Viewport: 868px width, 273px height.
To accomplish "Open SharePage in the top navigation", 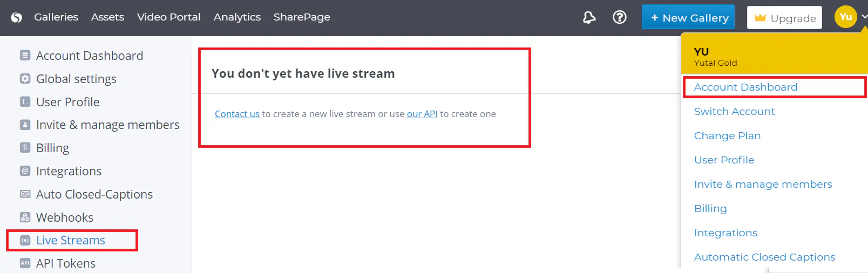I will click(x=302, y=17).
